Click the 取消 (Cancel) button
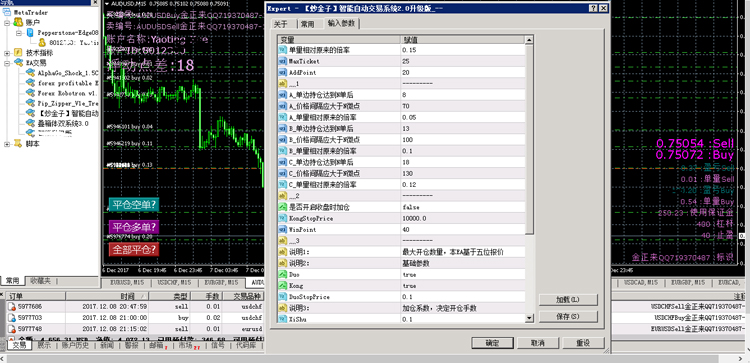The width and height of the screenshot is (750, 363). [x=538, y=343]
